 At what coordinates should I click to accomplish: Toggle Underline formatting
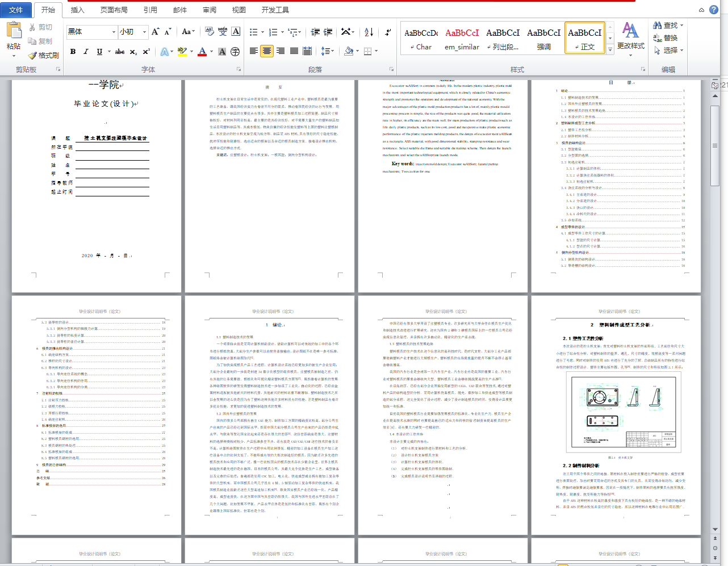point(99,52)
